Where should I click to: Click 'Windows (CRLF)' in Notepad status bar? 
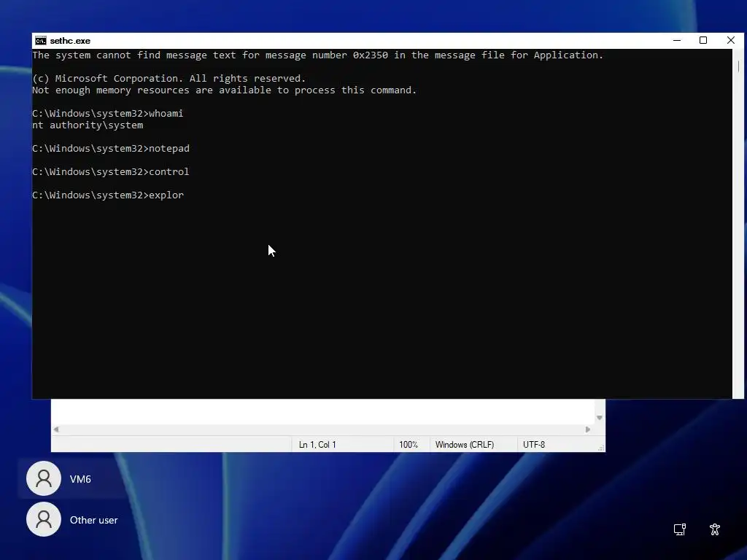465,445
